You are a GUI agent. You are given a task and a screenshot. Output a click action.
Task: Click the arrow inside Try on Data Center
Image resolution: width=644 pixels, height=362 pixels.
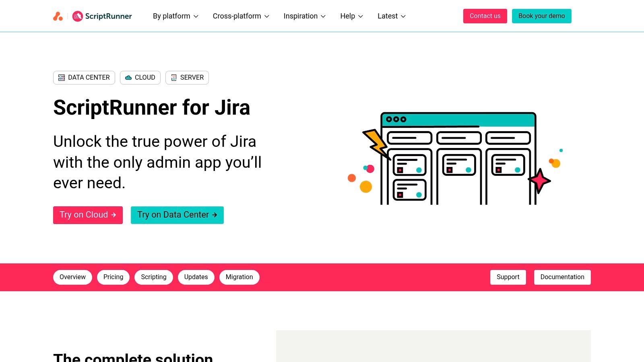coord(214,215)
